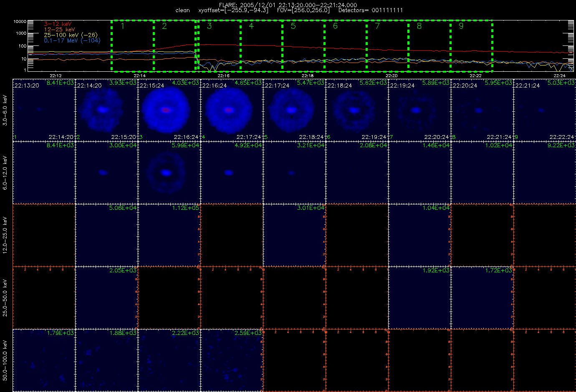Click the 1.92E+03 value in the 25.0-50.0 keV row
The image size is (576, 392).
coord(436,270)
